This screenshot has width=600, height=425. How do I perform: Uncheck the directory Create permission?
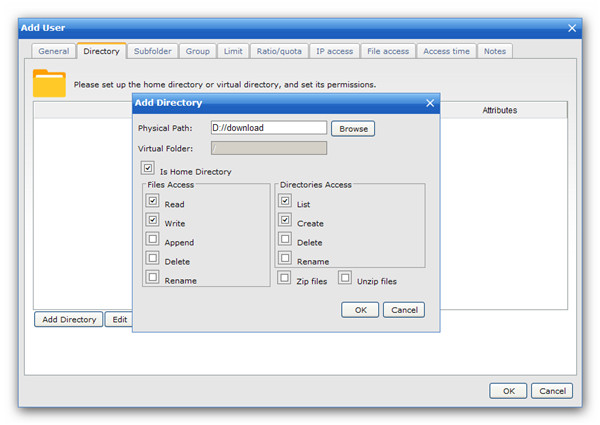(285, 222)
